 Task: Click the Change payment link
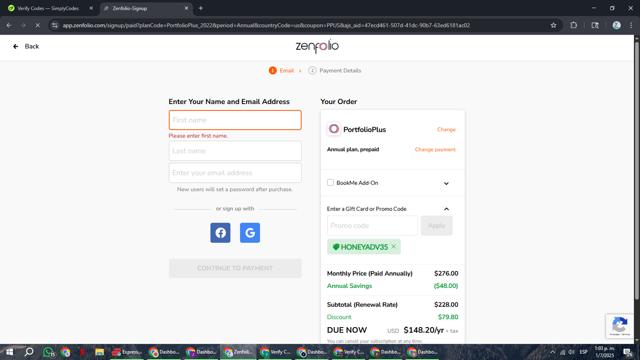pyautogui.click(x=435, y=149)
